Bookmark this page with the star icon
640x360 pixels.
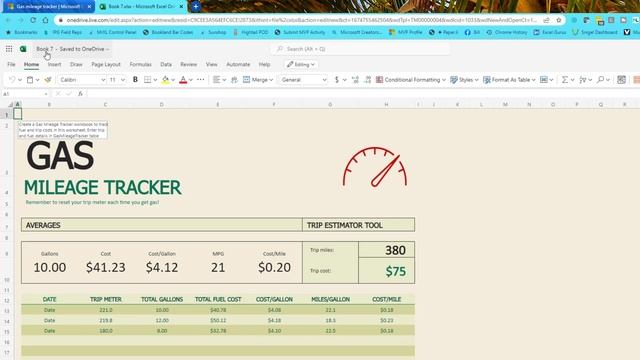tap(558, 20)
